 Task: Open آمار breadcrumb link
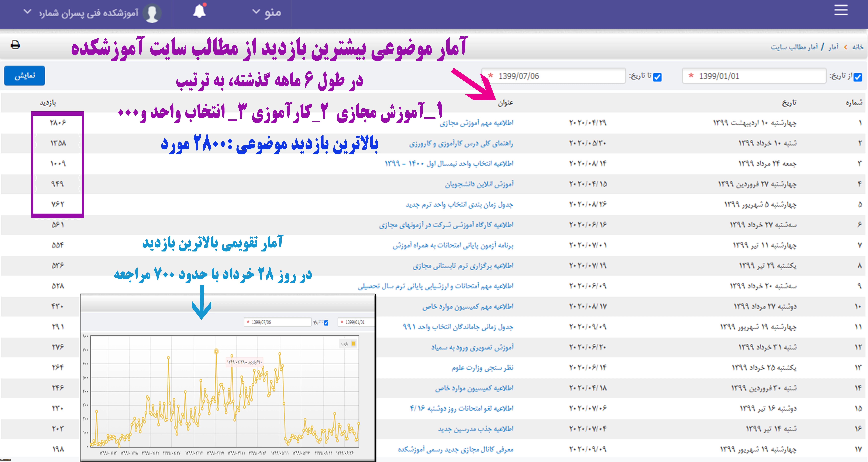pos(834,47)
